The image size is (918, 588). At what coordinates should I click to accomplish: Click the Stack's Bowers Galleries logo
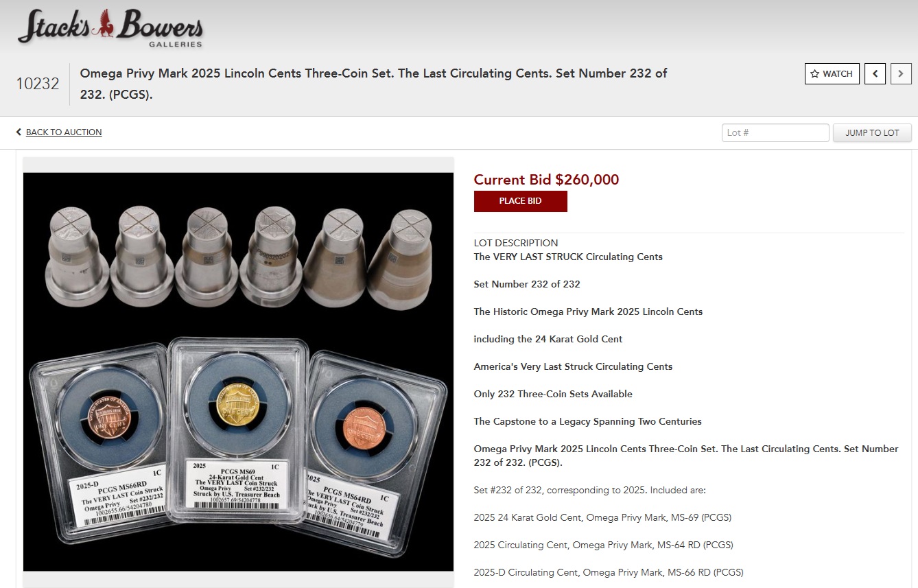tap(110, 28)
